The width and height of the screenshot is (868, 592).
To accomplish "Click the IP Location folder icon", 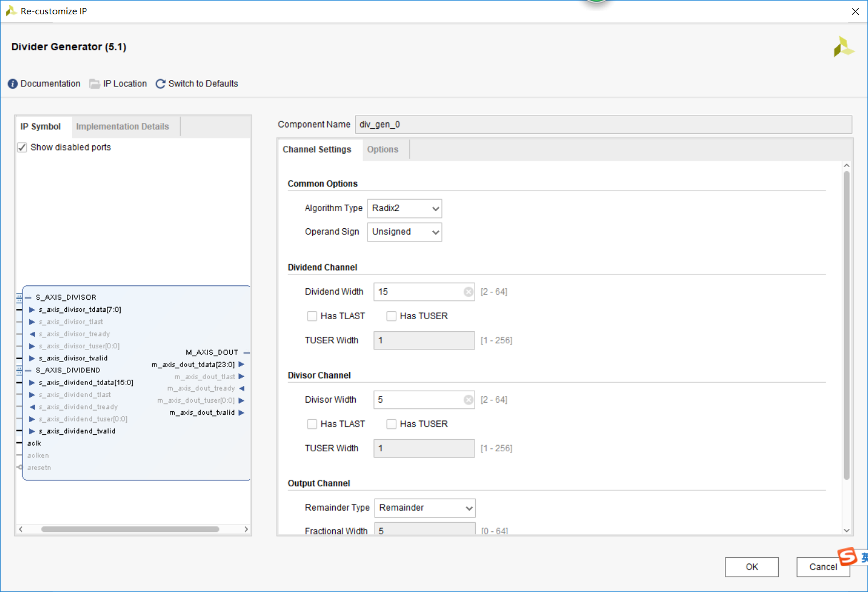I will coord(95,84).
